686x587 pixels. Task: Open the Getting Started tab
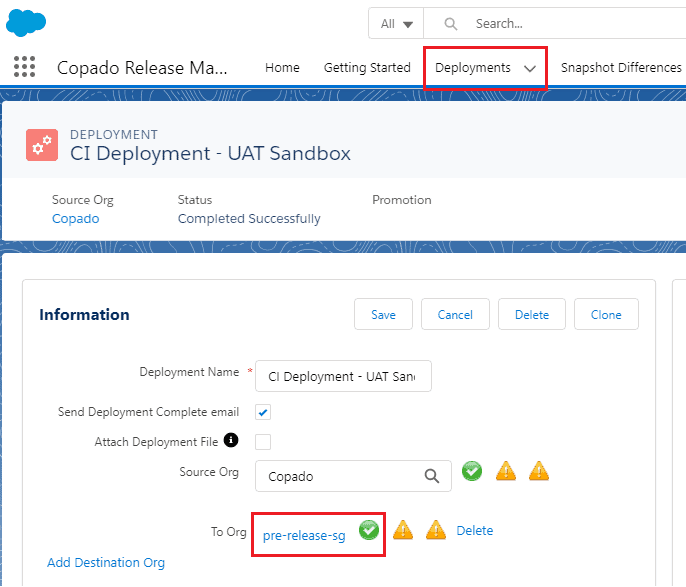click(x=367, y=68)
